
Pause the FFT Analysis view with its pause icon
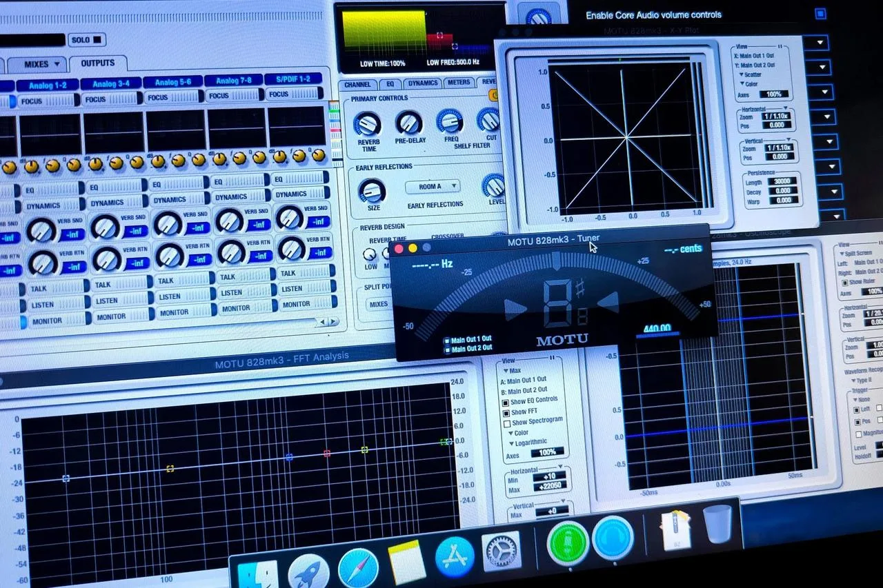552,357
